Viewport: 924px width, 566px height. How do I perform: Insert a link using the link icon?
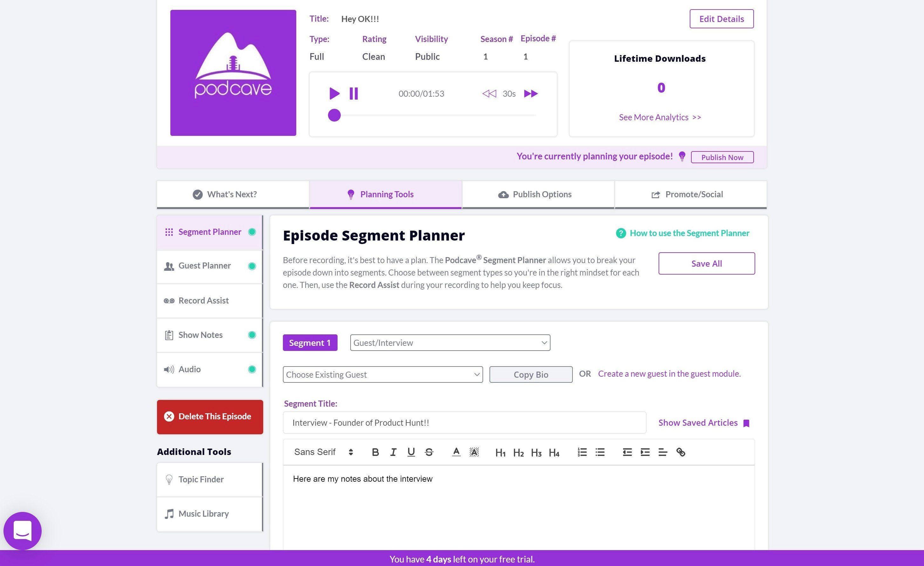(x=681, y=452)
